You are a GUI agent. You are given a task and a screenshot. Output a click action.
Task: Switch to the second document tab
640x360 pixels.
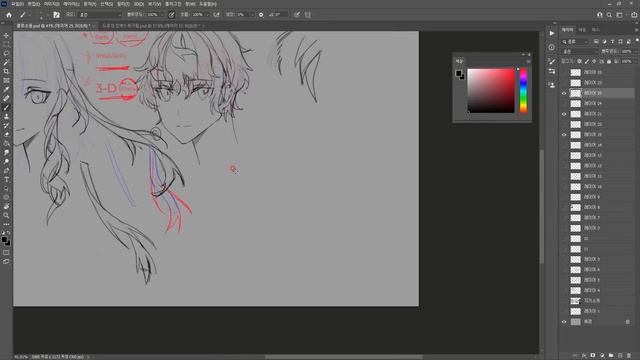[x=150, y=26]
